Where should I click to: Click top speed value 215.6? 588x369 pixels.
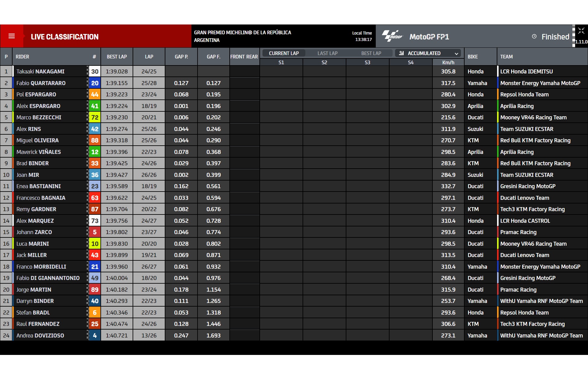[448, 117]
